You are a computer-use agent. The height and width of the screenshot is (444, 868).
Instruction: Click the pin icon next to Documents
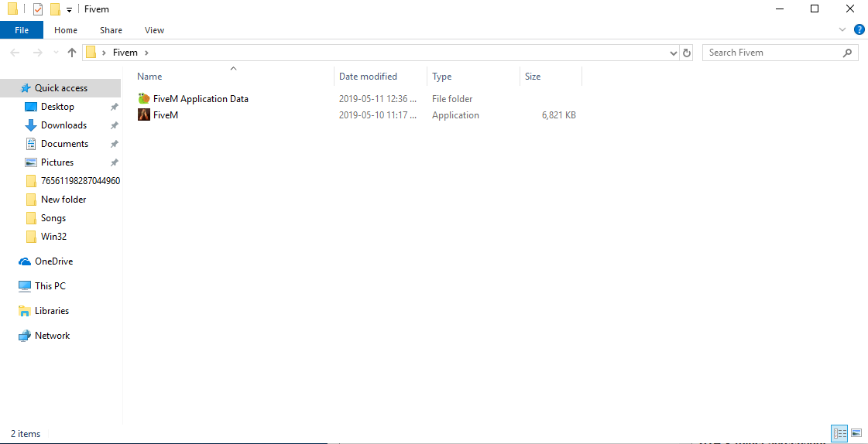[x=114, y=144]
